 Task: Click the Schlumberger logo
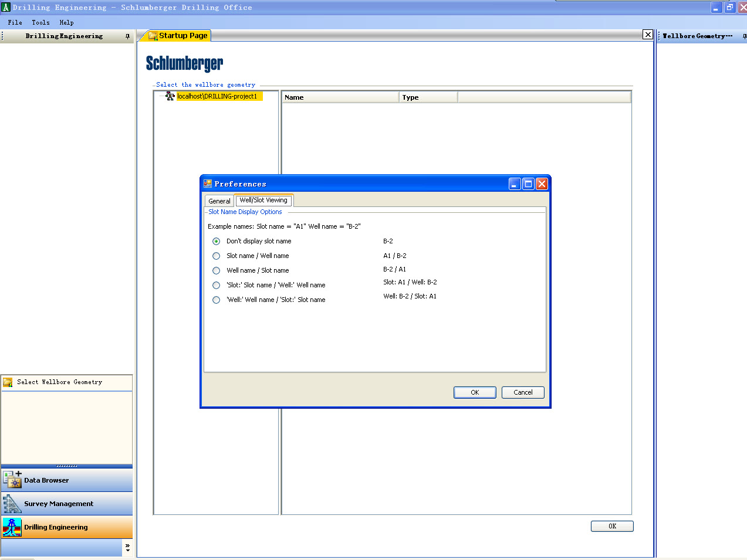click(184, 63)
